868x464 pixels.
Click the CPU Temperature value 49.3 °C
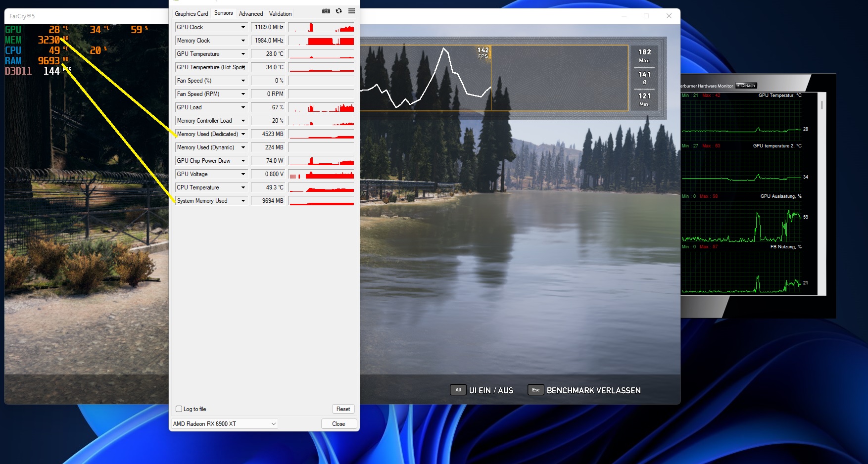pyautogui.click(x=268, y=187)
